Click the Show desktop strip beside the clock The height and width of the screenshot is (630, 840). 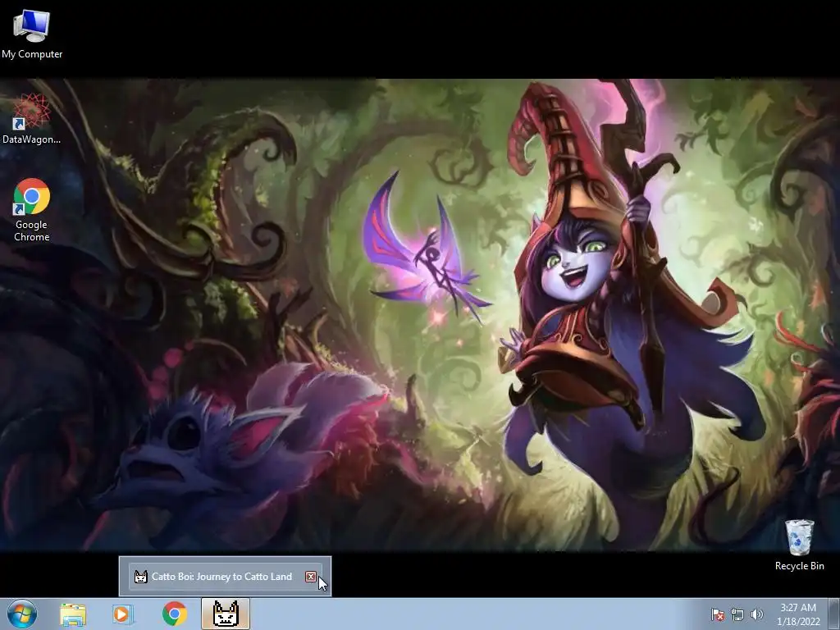(836, 614)
